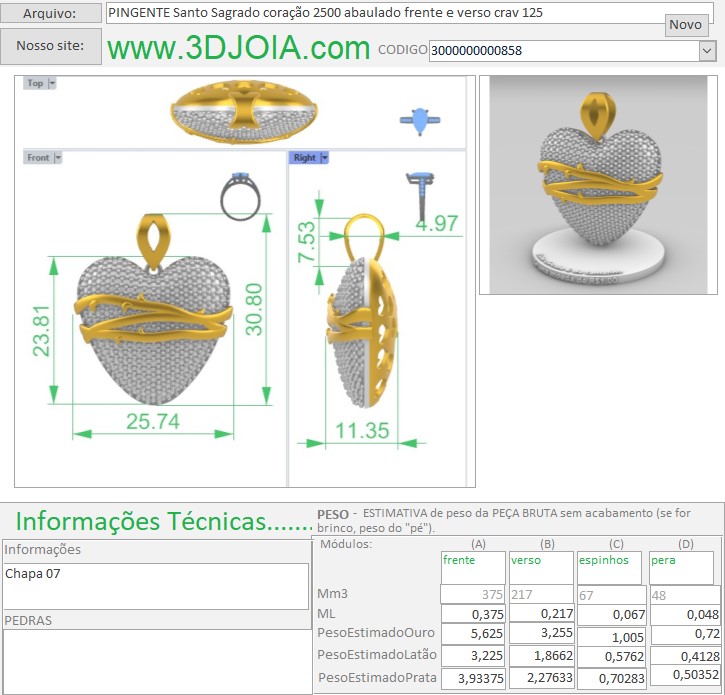Select the module A frente field
This screenshot has height=695, width=725.
[x=473, y=568]
